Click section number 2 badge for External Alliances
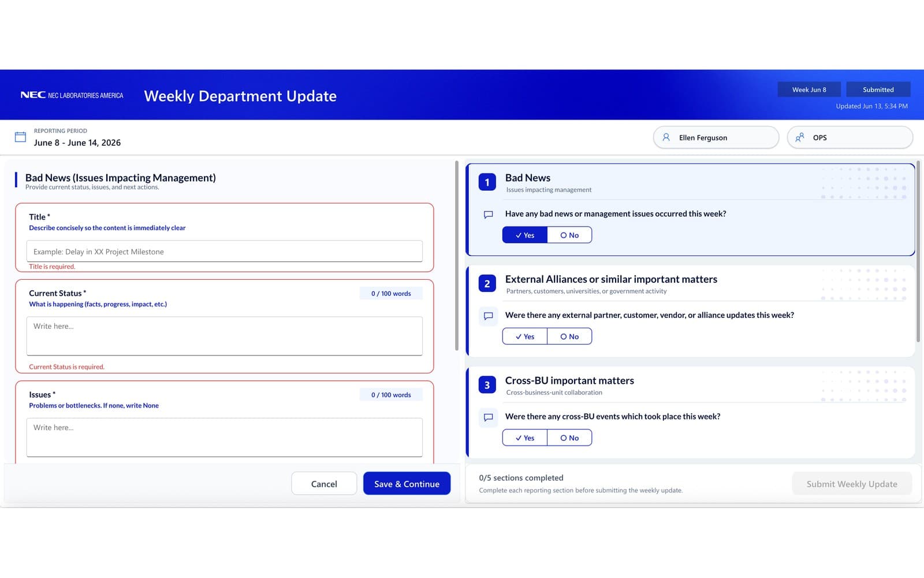924x578 pixels. [487, 283]
